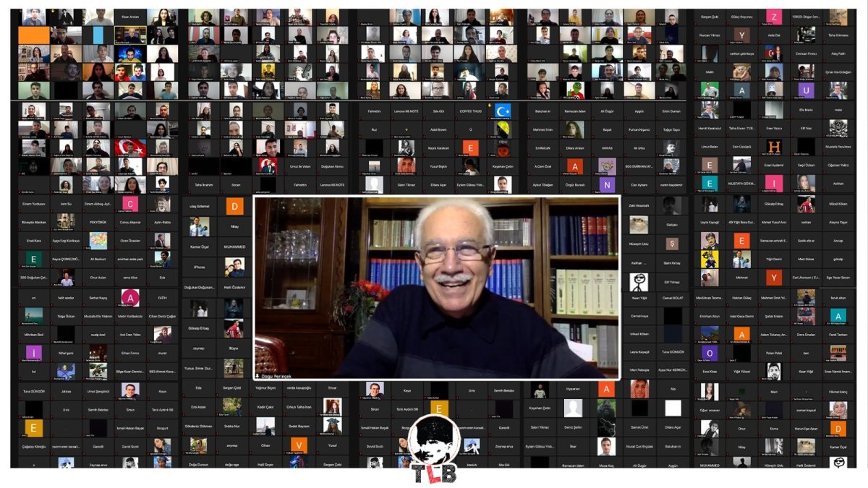Image resolution: width=868 pixels, height=488 pixels.
Task: Click the TLB logo at the bottom
Action: point(435,449)
